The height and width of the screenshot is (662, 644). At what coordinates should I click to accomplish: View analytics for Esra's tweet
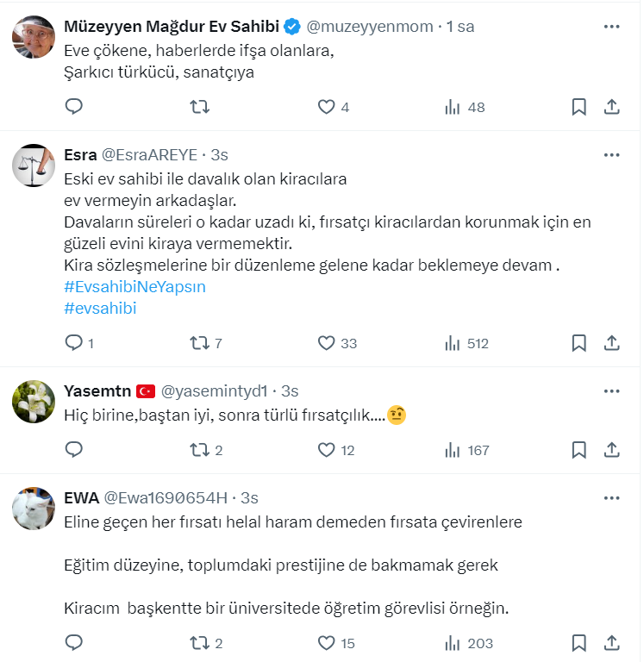(x=453, y=343)
